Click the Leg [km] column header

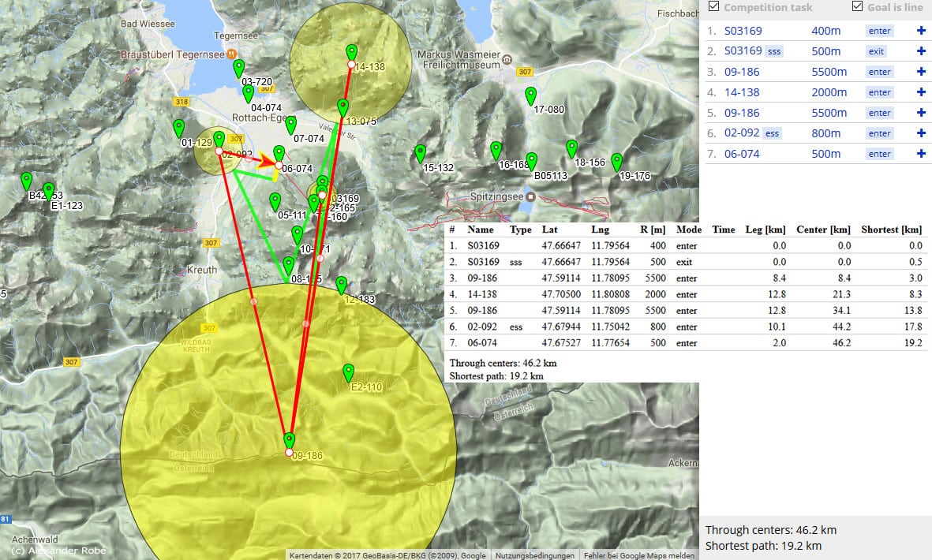(765, 230)
